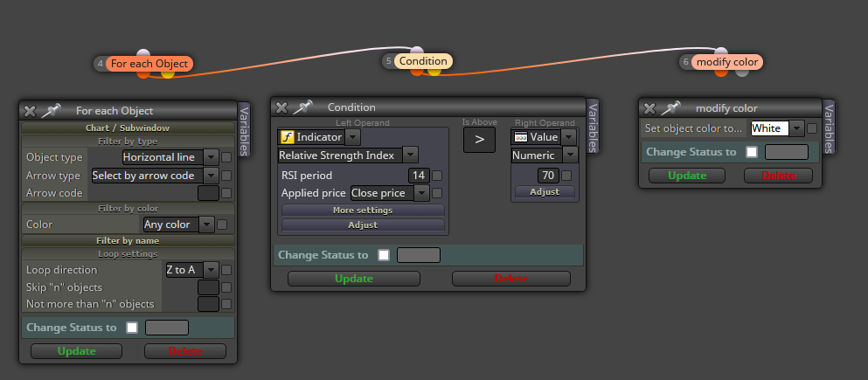Click the top connector of For each Object node
The image size is (868, 380).
[142, 54]
